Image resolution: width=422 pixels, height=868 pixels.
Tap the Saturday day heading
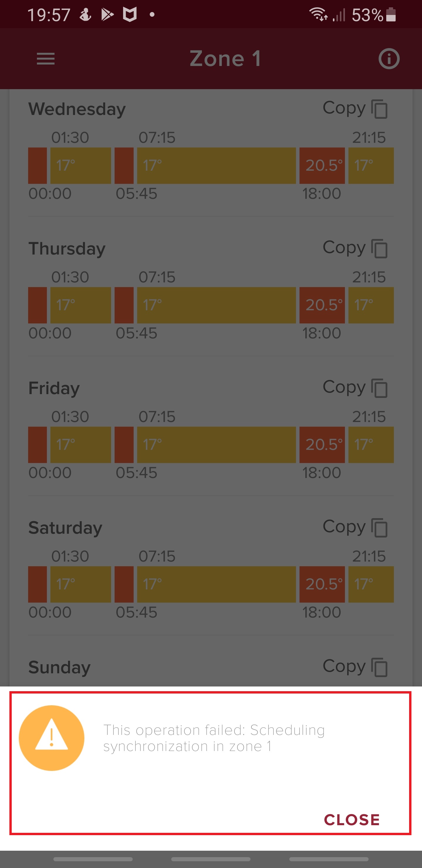click(x=65, y=528)
